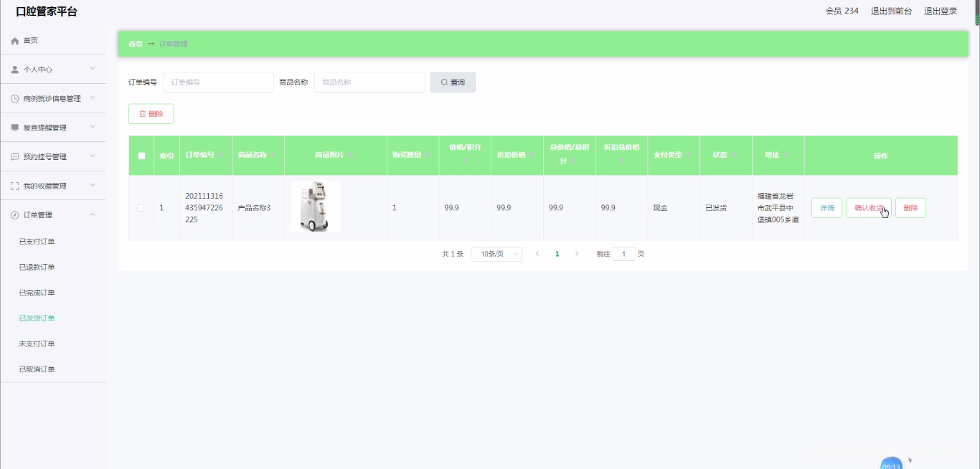Viewport: 980px width, 469px height.
Task: Tick the checkbox for order row 1
Action: (x=141, y=208)
